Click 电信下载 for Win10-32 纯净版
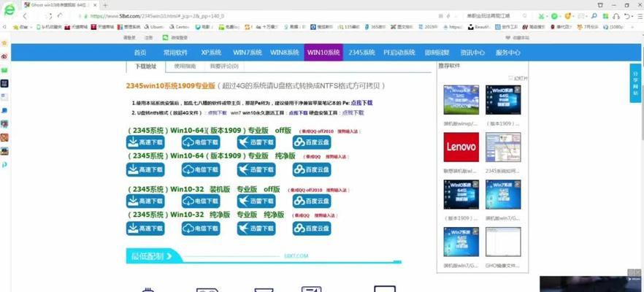This screenshot has width=644, height=292. [201, 228]
